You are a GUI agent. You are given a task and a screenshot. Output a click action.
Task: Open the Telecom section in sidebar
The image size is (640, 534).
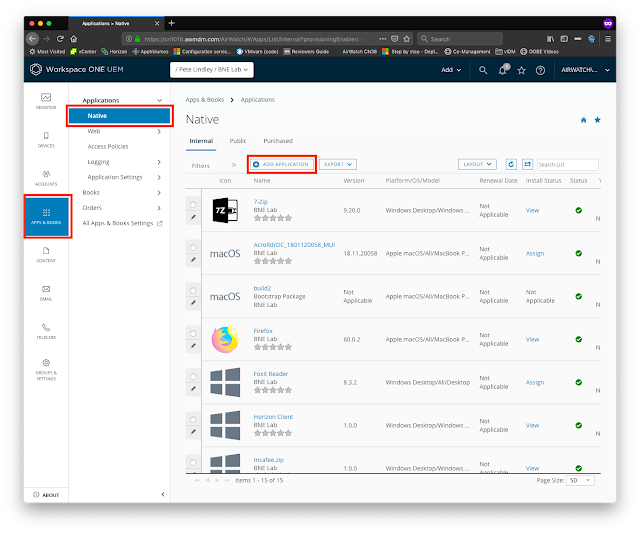pos(46,332)
